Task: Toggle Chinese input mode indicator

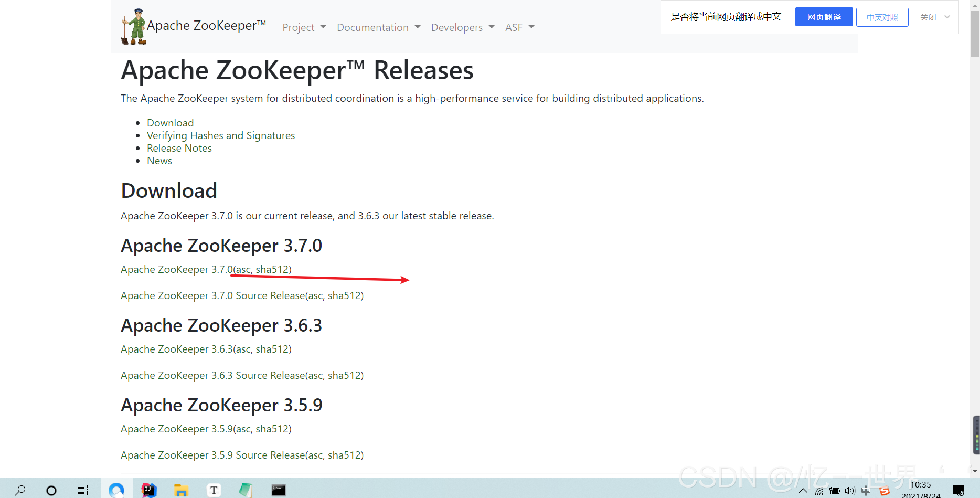Action: point(866,491)
